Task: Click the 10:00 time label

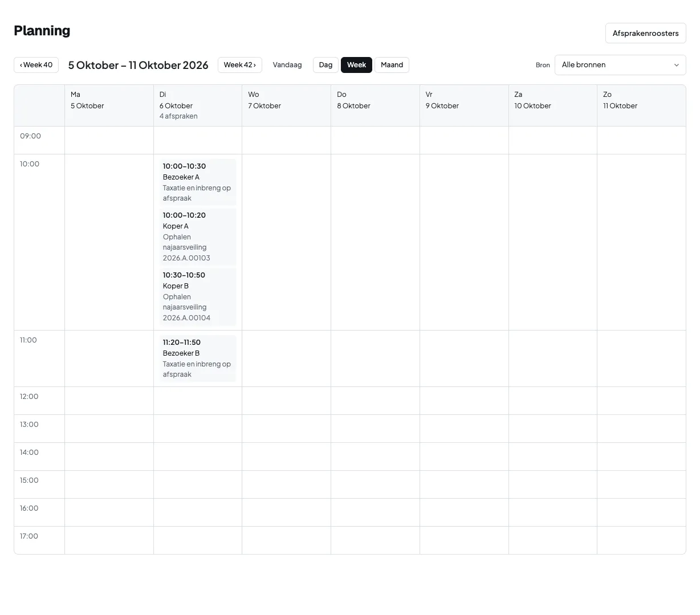Action: coord(30,164)
